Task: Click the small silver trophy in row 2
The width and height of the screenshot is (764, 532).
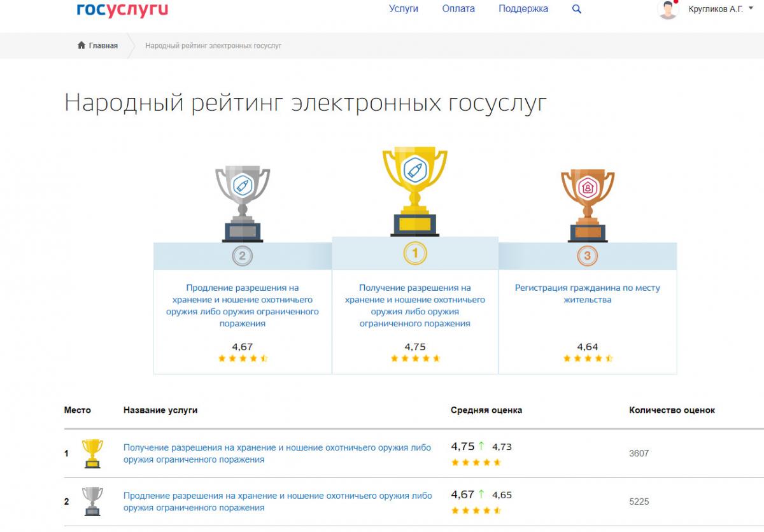Action: (93, 501)
